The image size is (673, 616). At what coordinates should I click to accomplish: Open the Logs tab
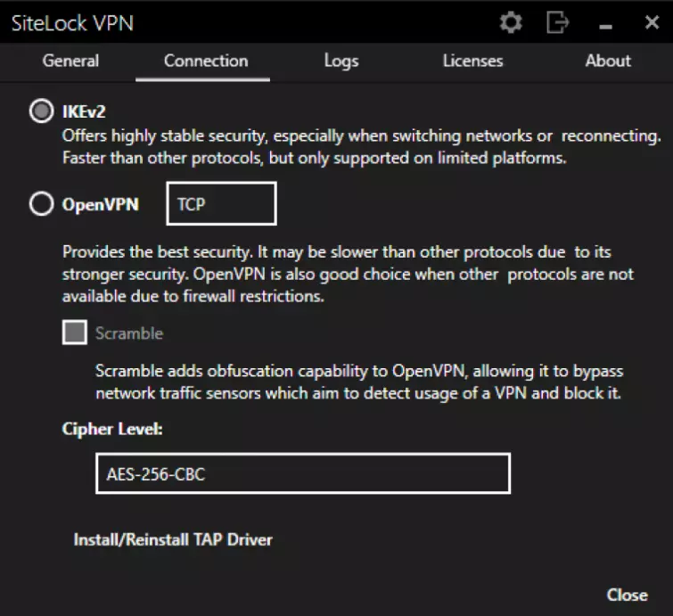point(341,61)
